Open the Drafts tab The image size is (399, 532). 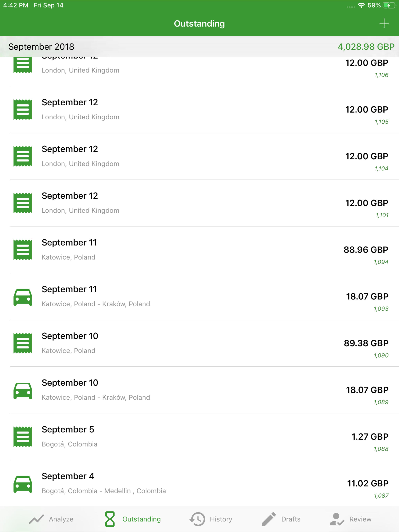pos(281,519)
